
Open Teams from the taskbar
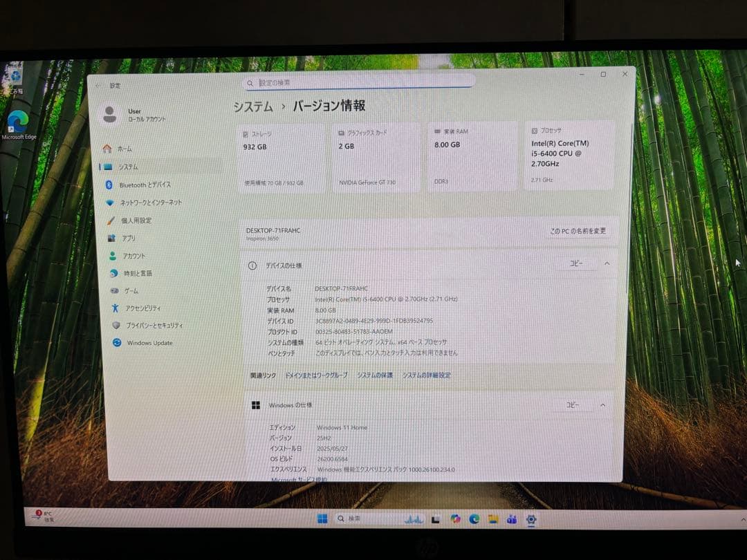coord(512,519)
